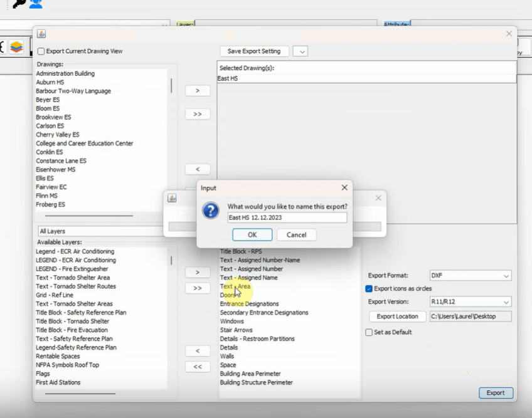Uncheck Export icons as circles
The height and width of the screenshot is (418, 532).
369,288
